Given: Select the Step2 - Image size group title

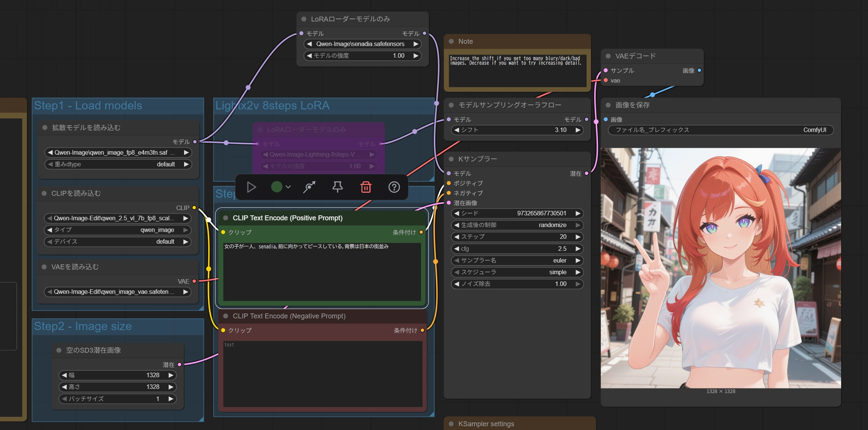Looking at the screenshot, I should (x=83, y=326).
